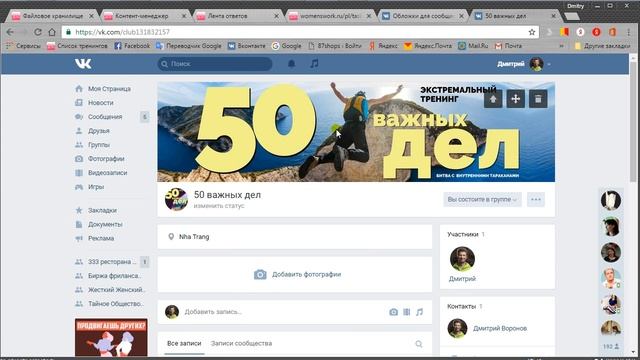Viewport: 640px width, 360px height.
Task: Go back with the browser arrow
Action: [x=10, y=32]
